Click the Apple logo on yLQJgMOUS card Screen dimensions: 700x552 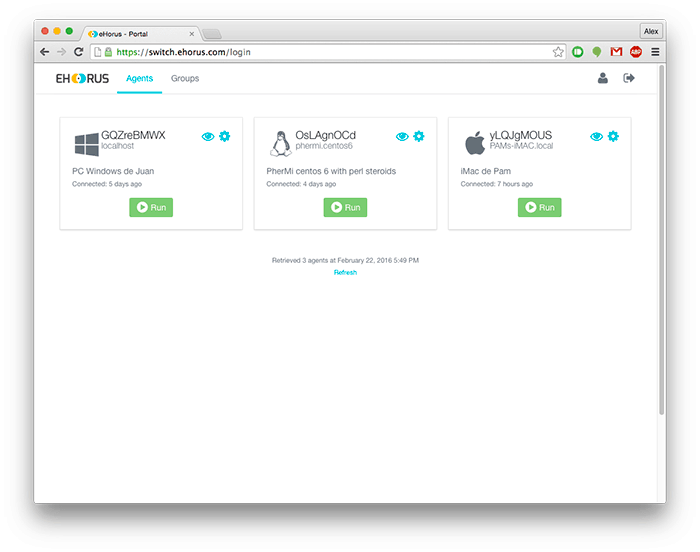coord(475,143)
